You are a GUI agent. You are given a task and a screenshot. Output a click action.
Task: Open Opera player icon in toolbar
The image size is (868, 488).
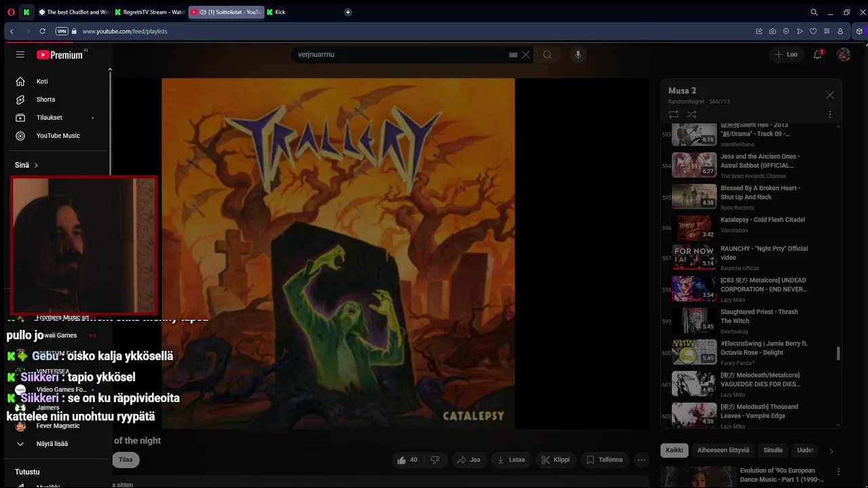coord(800,31)
